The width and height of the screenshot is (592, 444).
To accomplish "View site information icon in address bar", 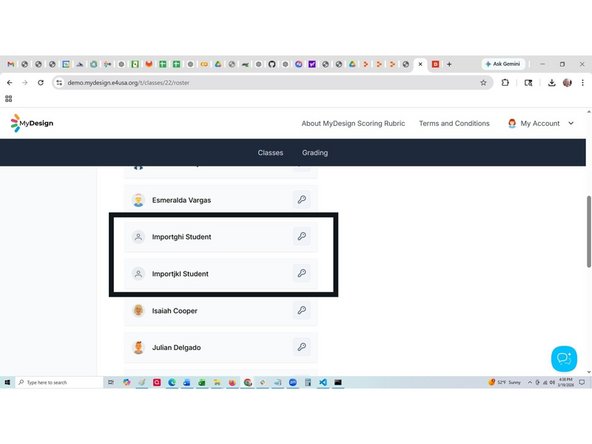I will coord(59,83).
